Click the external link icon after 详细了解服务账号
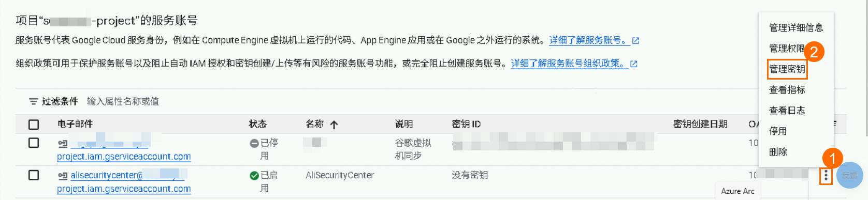Image resolution: width=868 pixels, height=200 pixels. (x=636, y=40)
